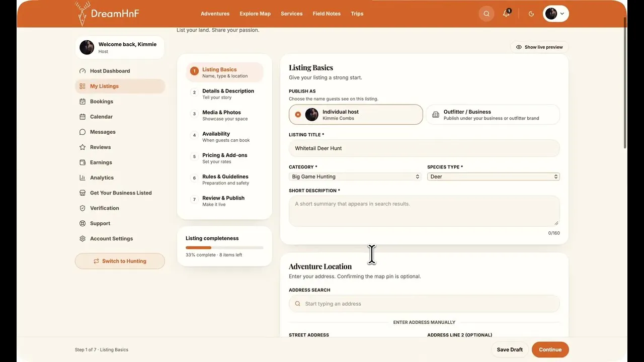Click the Analytics bar chart icon
Screen dimensions: 644x362
coord(83,178)
